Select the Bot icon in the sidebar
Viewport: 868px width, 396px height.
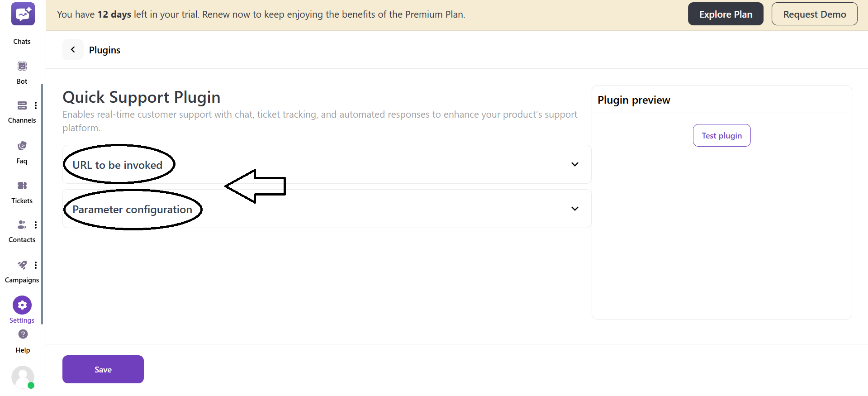[x=22, y=66]
